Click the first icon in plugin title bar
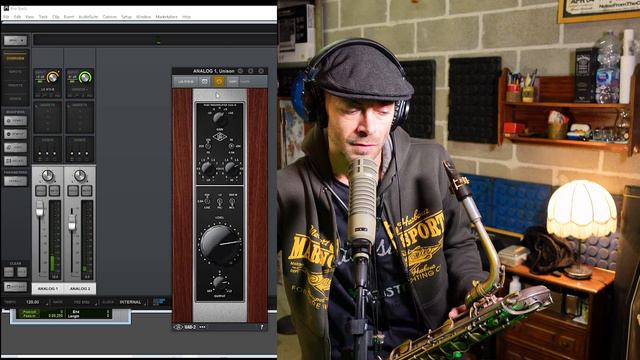The width and height of the screenshot is (640, 360). point(240,71)
